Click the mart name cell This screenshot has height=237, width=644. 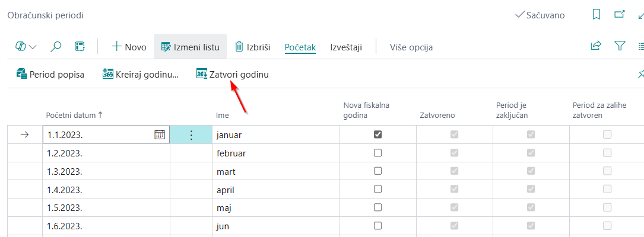pos(276,171)
